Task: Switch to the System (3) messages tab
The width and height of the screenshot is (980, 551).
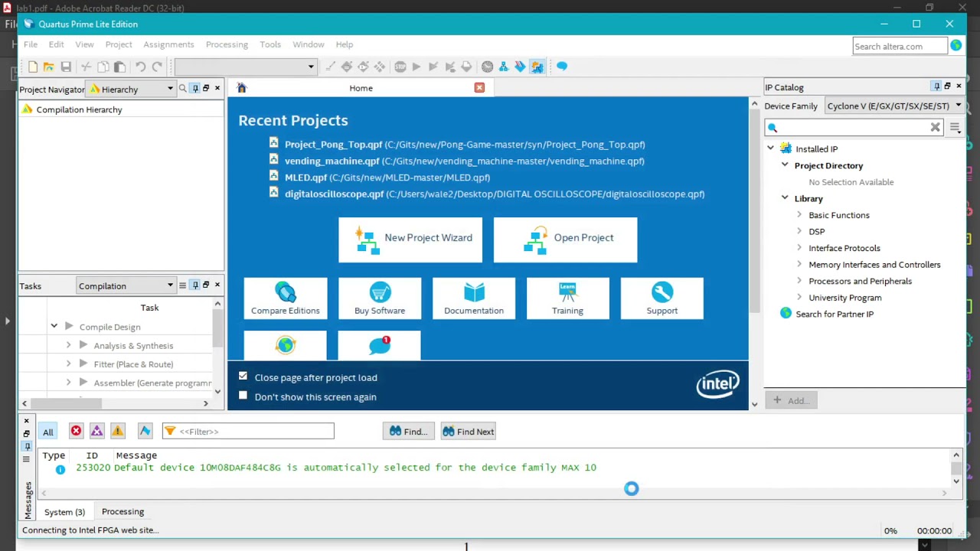Action: tap(64, 512)
